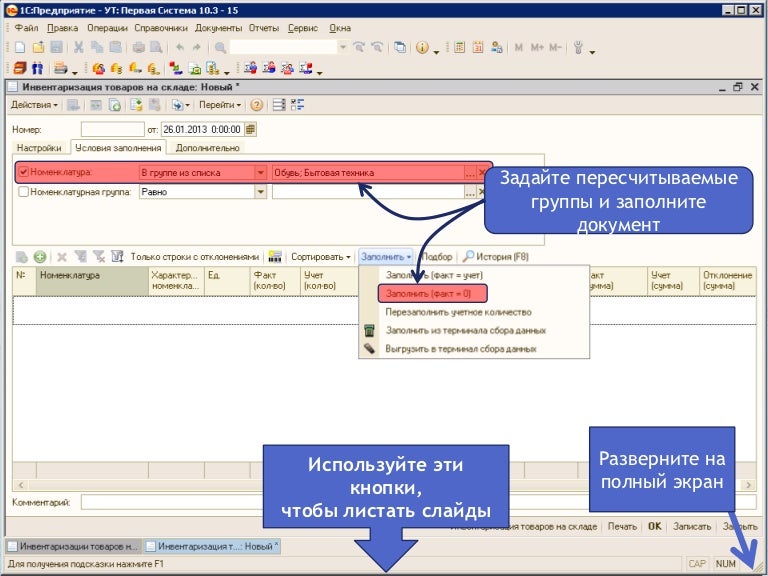Open the Сортировать dropdown

(x=320, y=257)
